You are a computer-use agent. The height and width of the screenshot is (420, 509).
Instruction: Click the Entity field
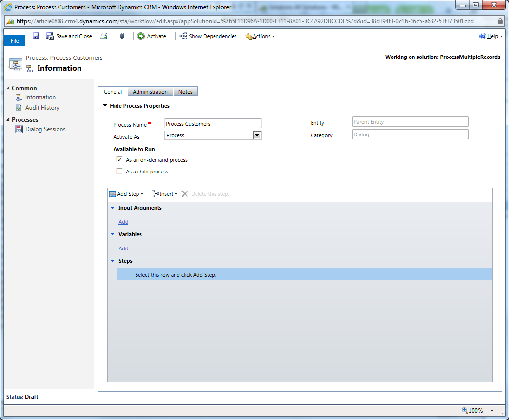[411, 122]
